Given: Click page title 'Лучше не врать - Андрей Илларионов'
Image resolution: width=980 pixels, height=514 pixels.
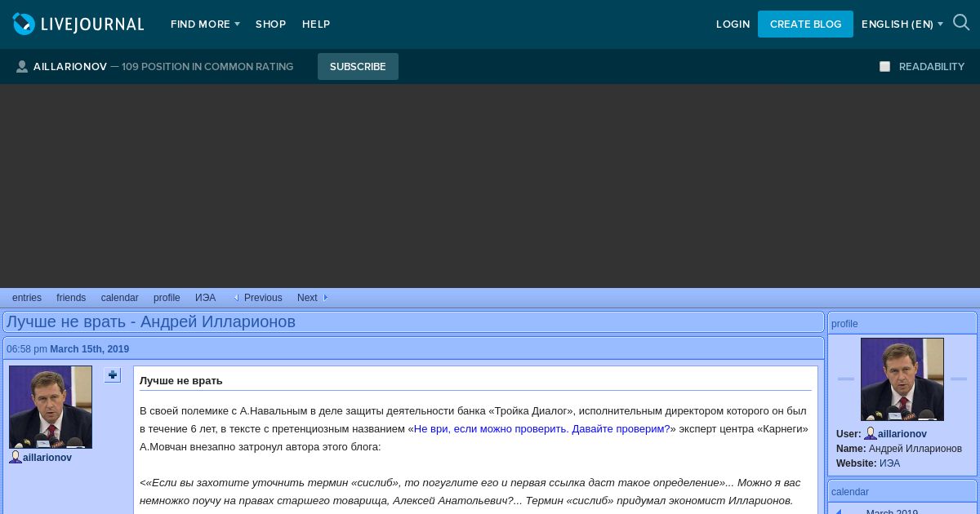Looking at the screenshot, I should tap(151, 321).
